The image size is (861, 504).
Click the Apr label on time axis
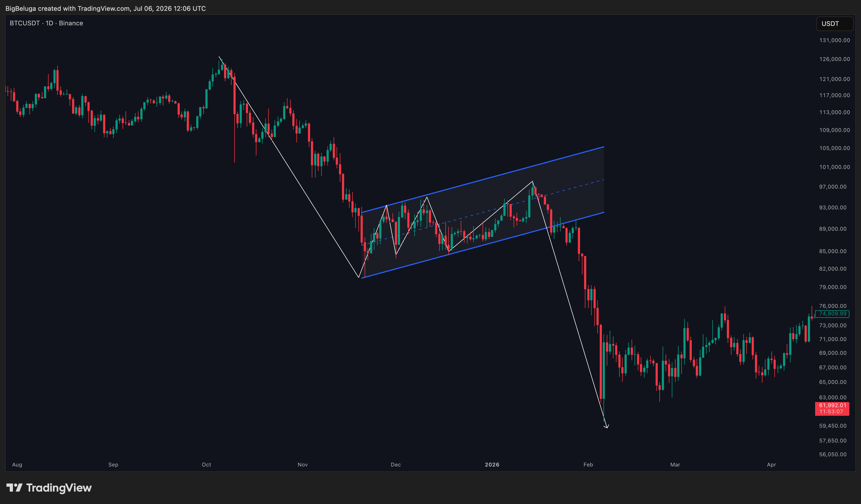point(771,465)
